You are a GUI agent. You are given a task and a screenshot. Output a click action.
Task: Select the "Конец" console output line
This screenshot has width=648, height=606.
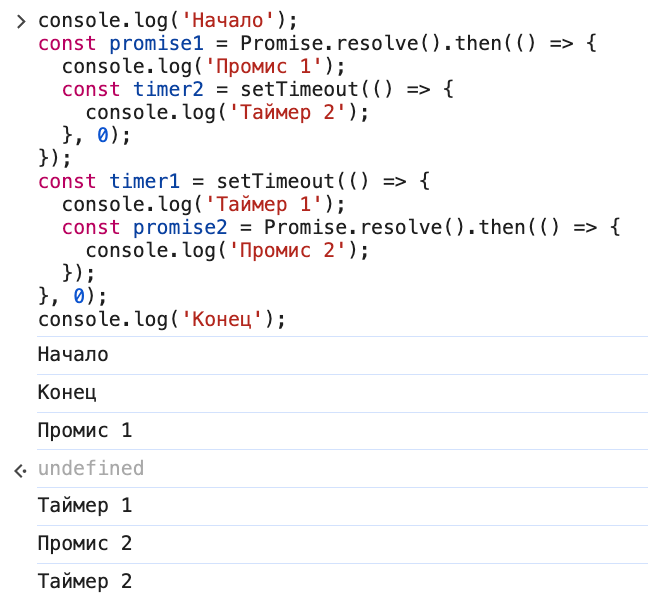(67, 393)
